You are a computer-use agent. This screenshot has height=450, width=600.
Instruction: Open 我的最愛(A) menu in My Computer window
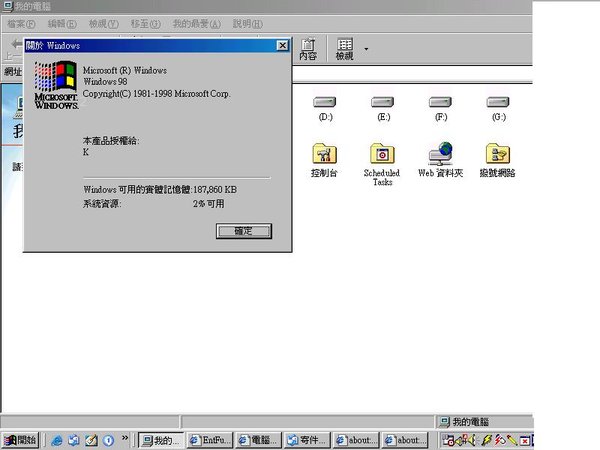(x=197, y=24)
